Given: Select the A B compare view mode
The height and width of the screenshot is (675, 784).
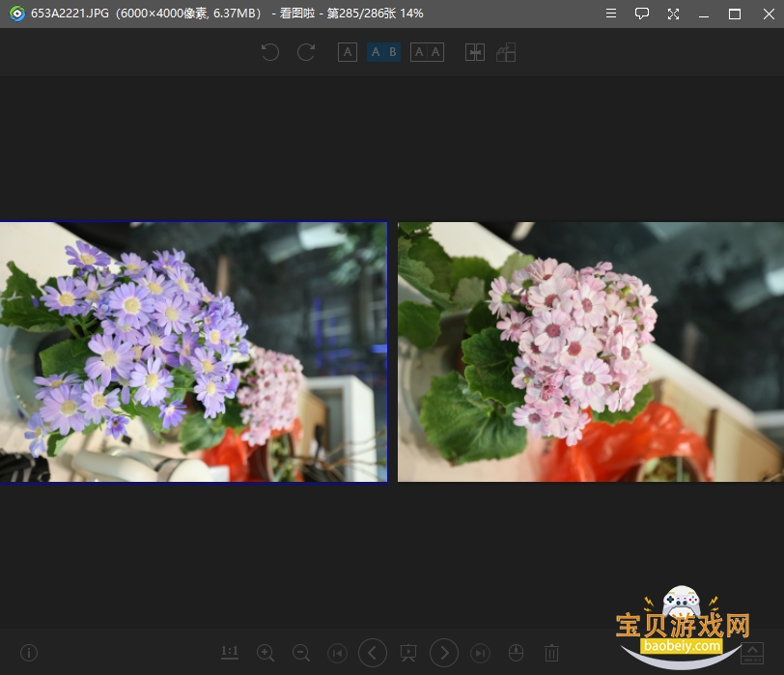Looking at the screenshot, I should (384, 52).
